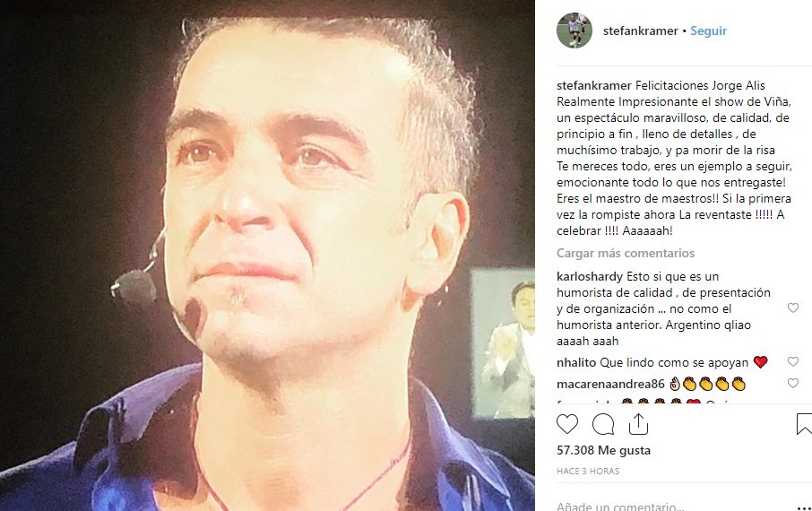Open the more options dots menu
Image resolution: width=812 pixels, height=511 pixels.
[x=805, y=507]
